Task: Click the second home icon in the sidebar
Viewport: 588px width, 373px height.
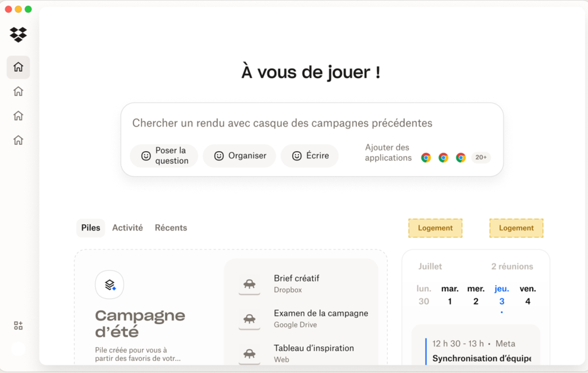Action: 18,91
